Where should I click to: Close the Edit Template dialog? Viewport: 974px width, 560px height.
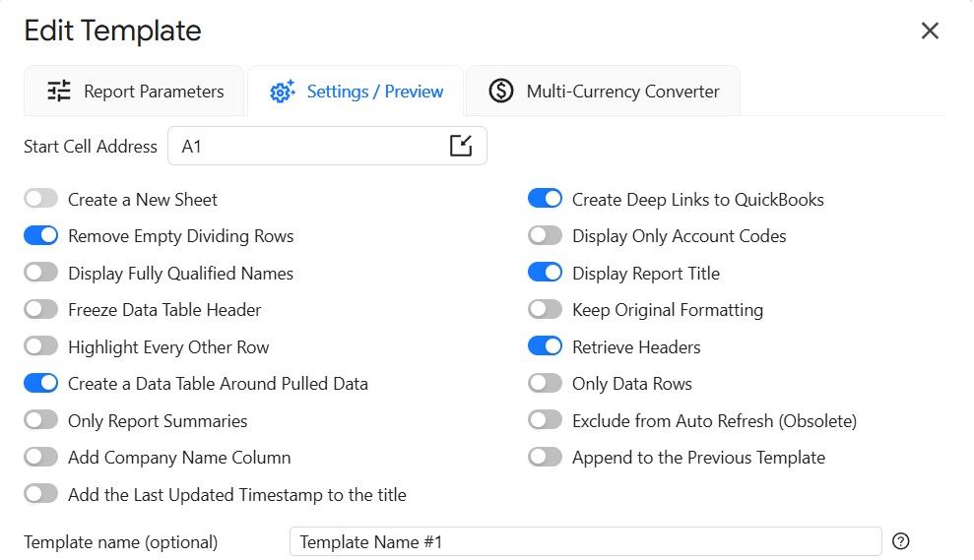pos(929,31)
